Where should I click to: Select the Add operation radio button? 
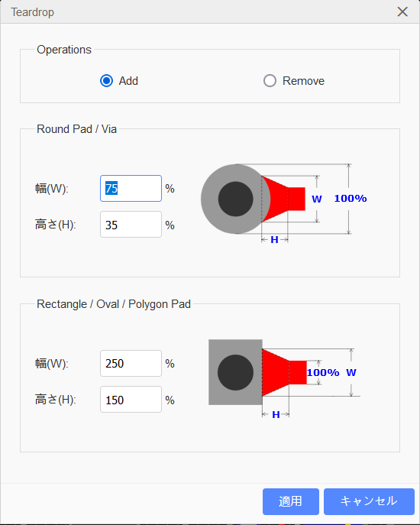106,81
